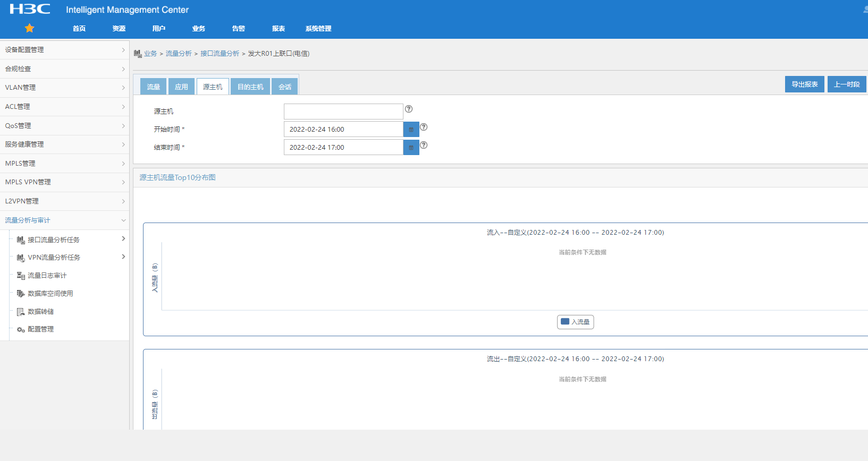
Task: Expand 合规检查 menu
Action: click(64, 69)
